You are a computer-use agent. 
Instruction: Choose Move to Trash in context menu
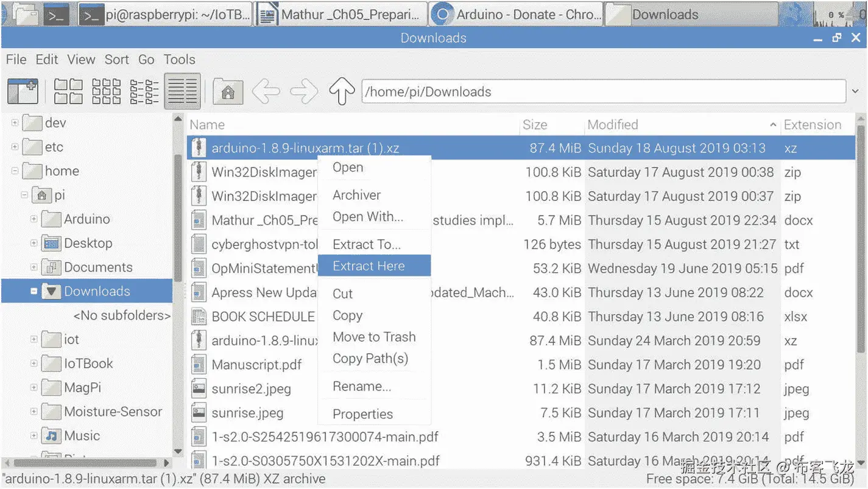pos(375,337)
